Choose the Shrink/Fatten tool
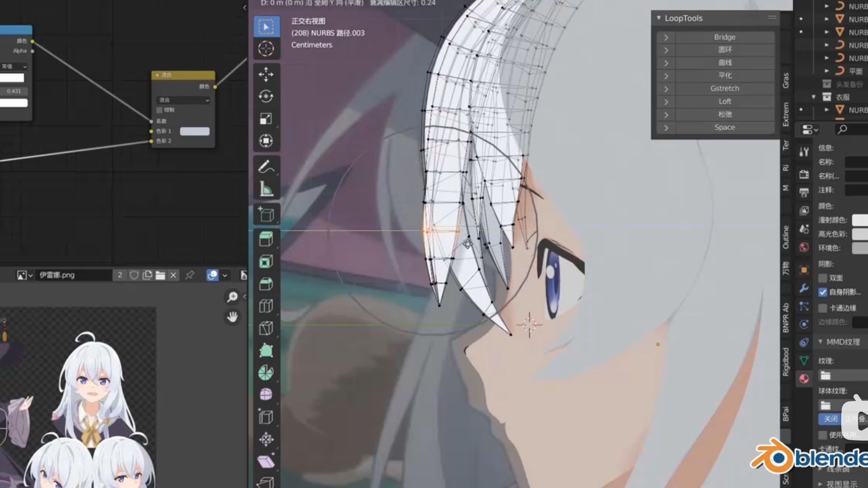The image size is (868, 488). point(266,439)
